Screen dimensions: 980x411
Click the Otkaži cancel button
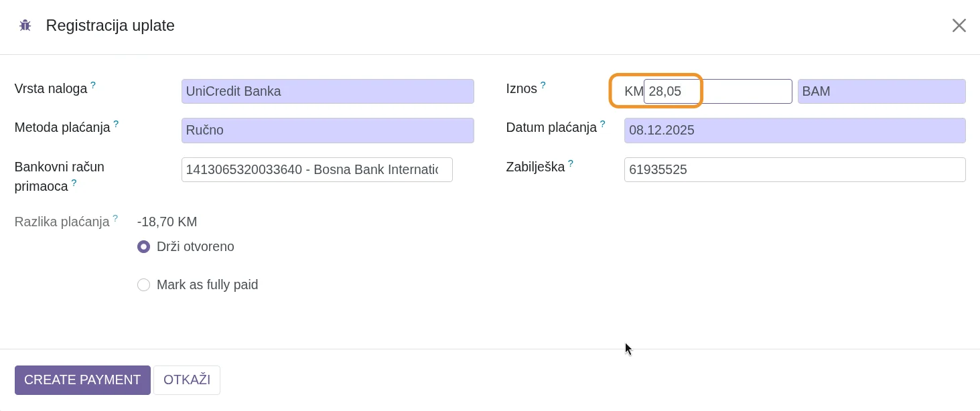click(187, 380)
